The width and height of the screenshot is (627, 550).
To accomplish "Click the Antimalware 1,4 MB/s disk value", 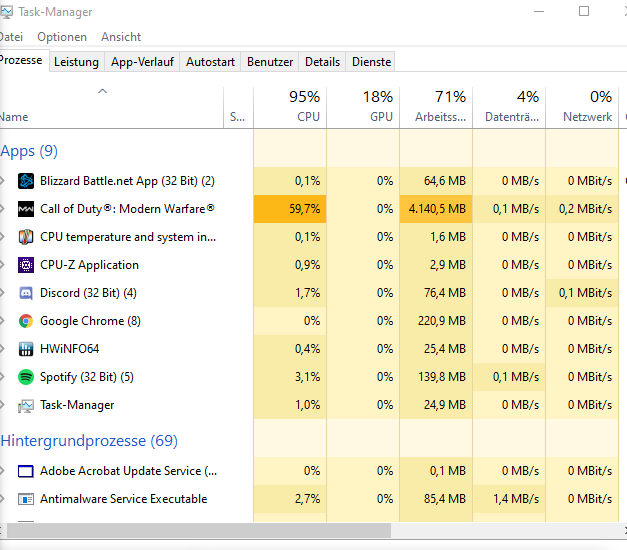I will [516, 499].
